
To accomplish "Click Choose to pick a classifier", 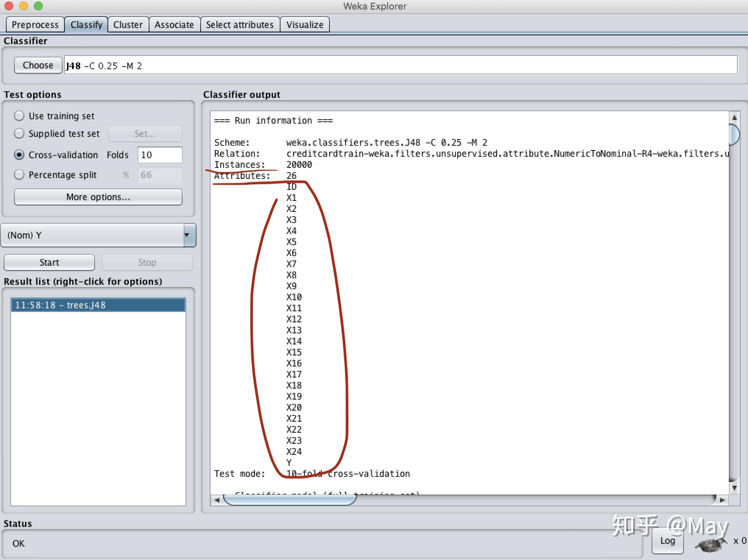I will point(38,65).
